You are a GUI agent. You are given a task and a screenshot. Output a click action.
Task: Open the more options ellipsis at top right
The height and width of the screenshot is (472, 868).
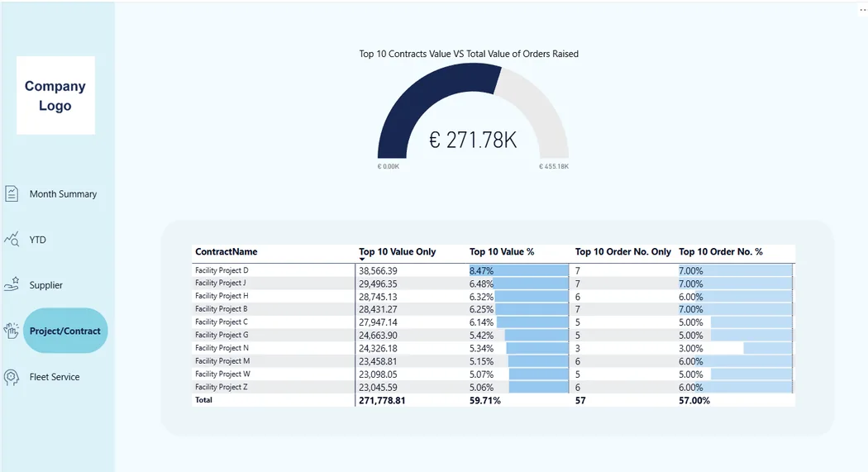[863, 10]
